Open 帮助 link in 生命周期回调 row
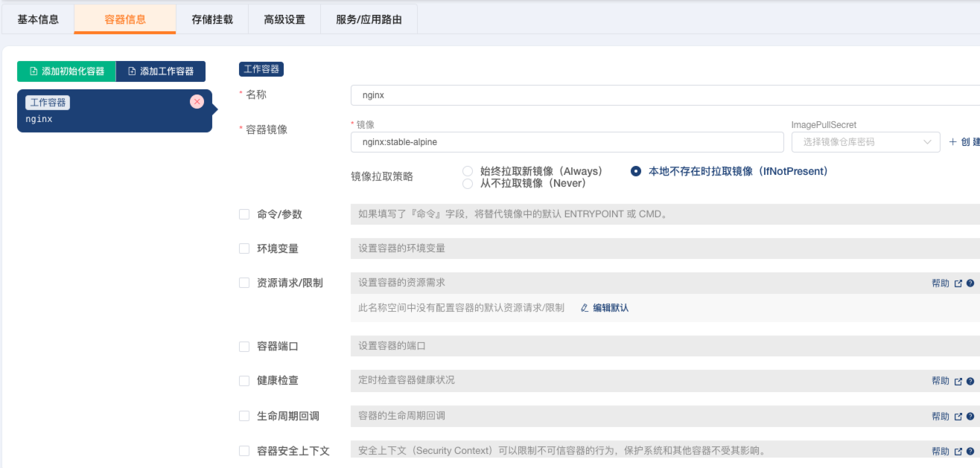Image resolution: width=980 pixels, height=468 pixels. pyautogui.click(x=941, y=417)
